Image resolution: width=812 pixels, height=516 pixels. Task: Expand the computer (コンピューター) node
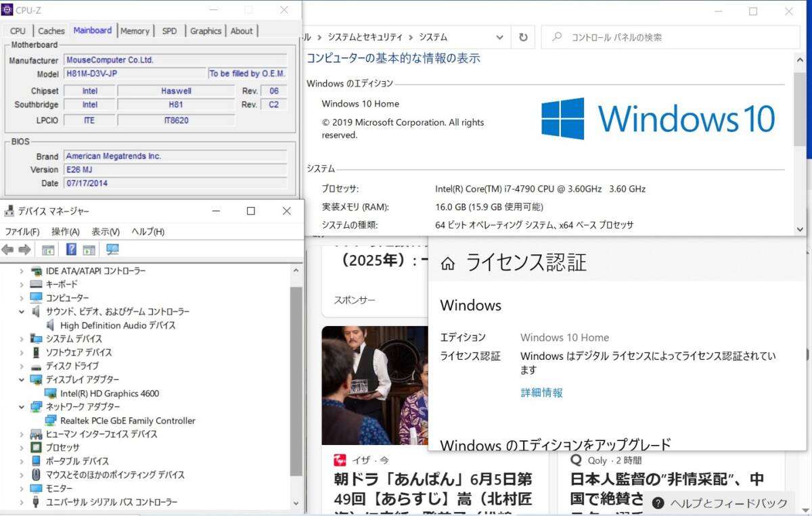point(22,298)
